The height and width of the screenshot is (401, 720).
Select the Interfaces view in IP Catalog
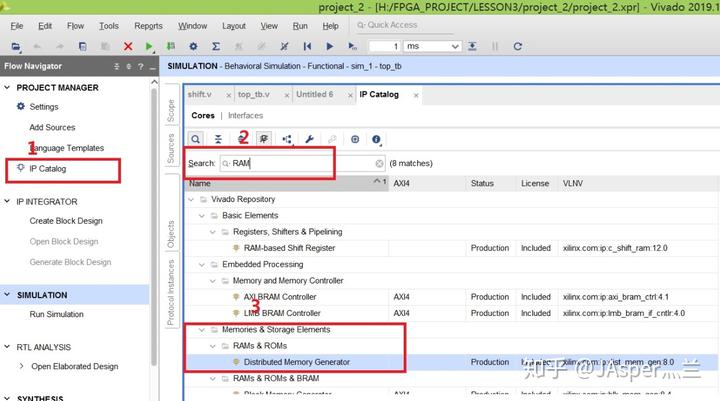click(x=245, y=116)
